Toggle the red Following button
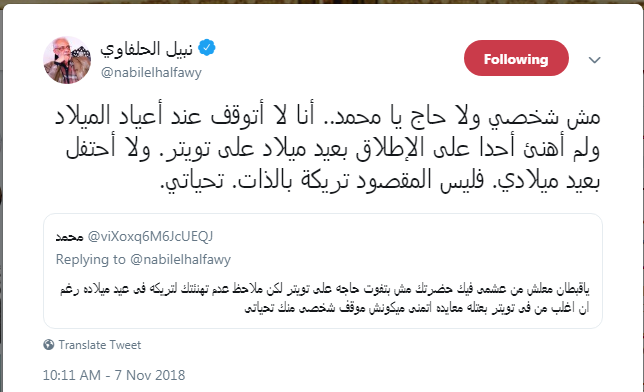The height and width of the screenshot is (392, 644). coord(516,58)
